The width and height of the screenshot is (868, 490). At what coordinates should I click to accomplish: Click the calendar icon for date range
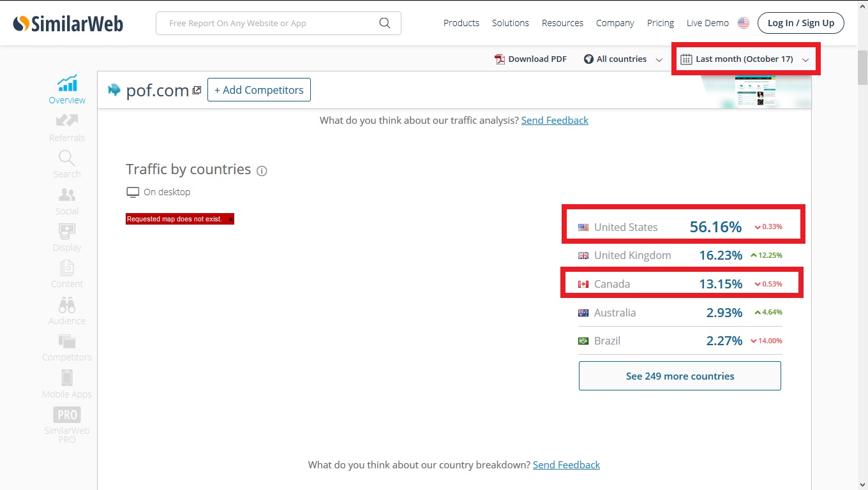click(686, 59)
